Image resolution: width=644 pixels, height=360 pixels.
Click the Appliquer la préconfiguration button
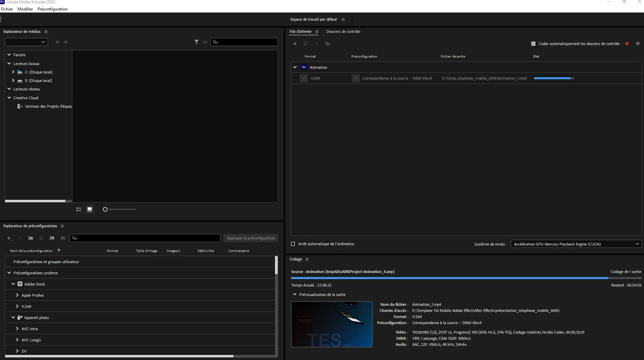251,238
